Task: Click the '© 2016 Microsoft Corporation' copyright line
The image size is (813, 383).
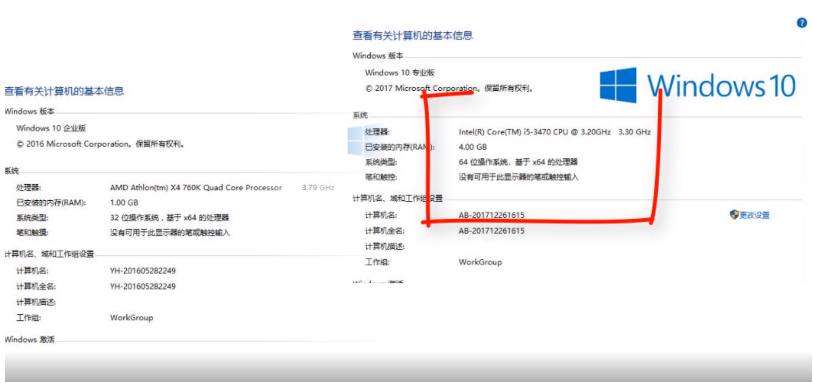Action: tap(101, 144)
